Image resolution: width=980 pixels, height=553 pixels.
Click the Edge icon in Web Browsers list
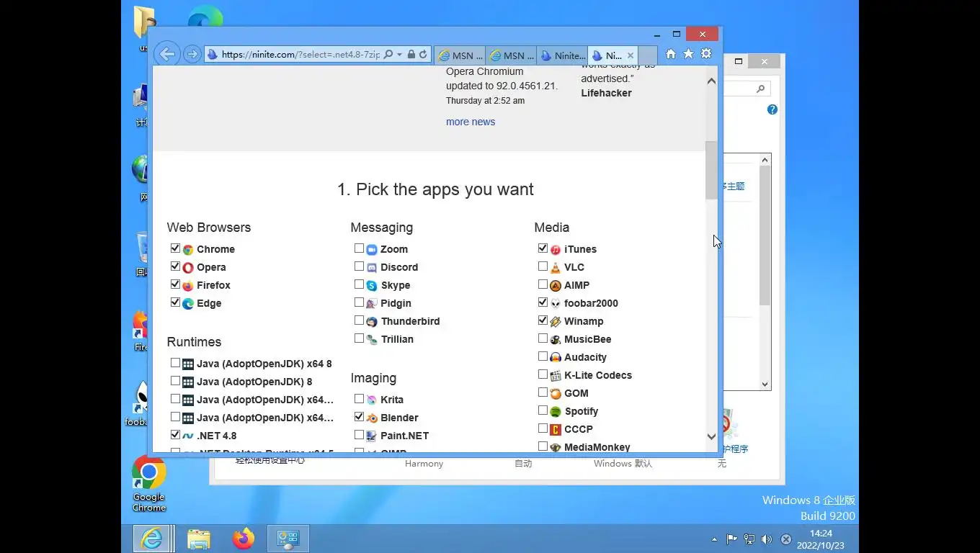click(188, 303)
